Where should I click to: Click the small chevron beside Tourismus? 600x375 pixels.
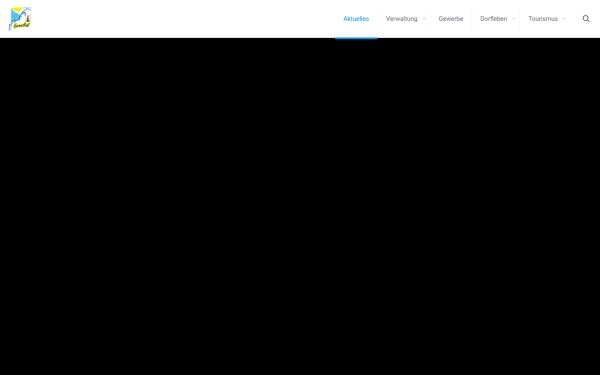[x=564, y=19]
